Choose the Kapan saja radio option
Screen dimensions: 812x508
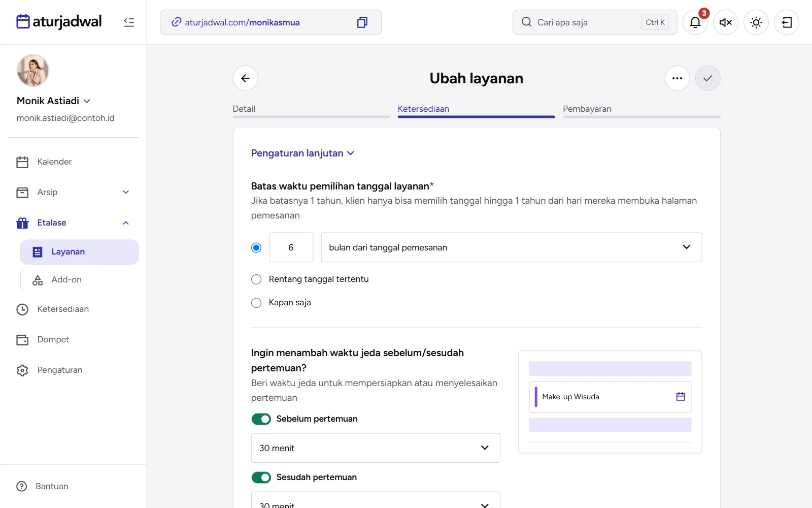256,303
